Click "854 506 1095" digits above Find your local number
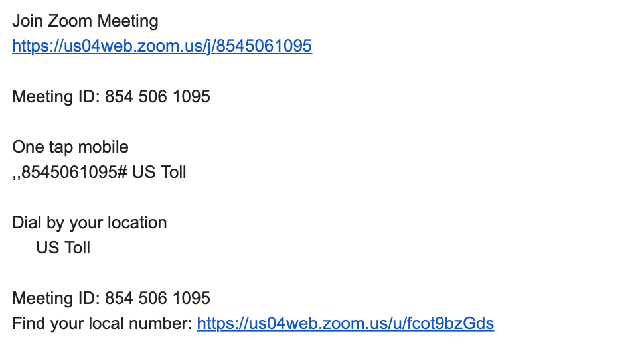This screenshot has width=644, height=357. tap(157, 299)
